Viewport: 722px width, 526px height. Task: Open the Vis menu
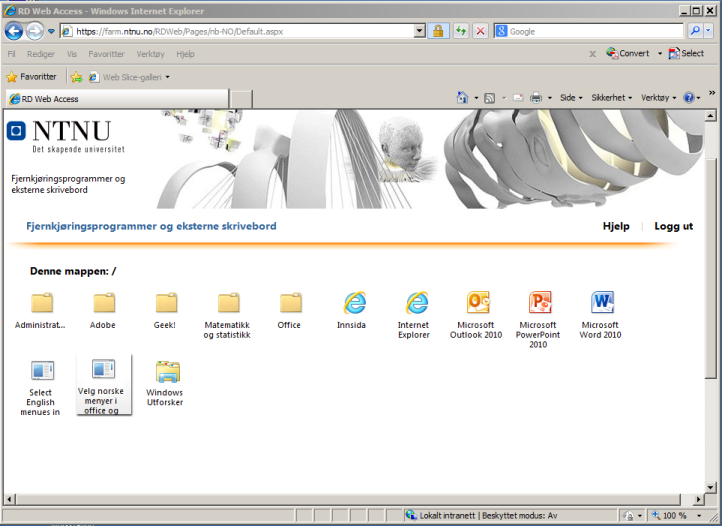(x=72, y=54)
